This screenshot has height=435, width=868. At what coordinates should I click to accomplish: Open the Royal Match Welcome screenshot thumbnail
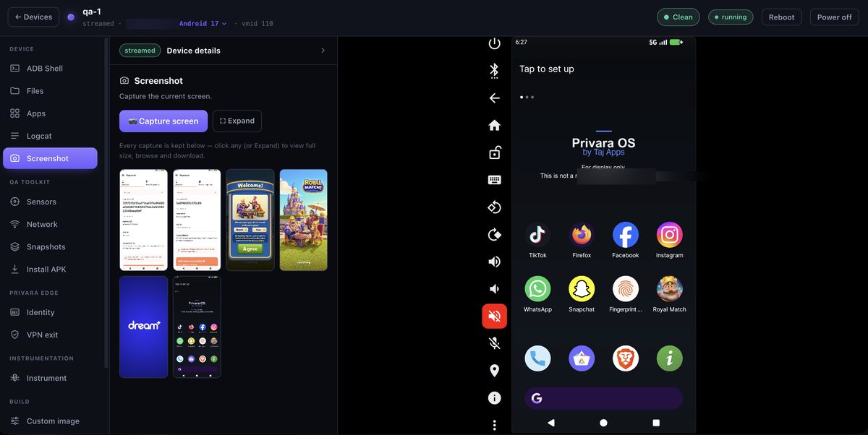(x=250, y=220)
